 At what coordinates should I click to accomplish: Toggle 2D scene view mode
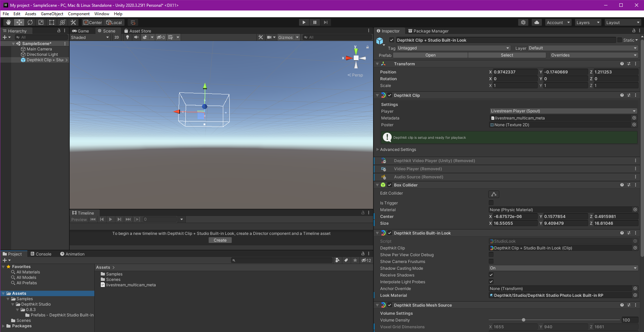117,37
